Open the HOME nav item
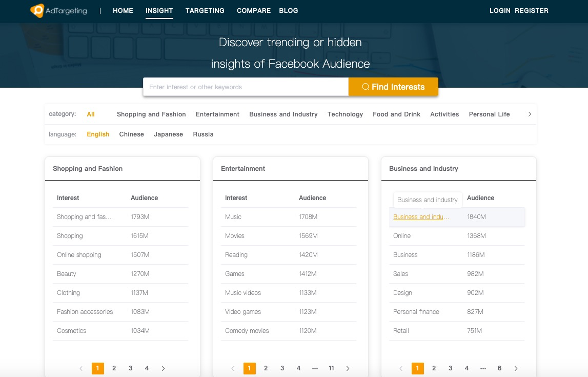Screen dimensions: 588x377 click(123, 10)
